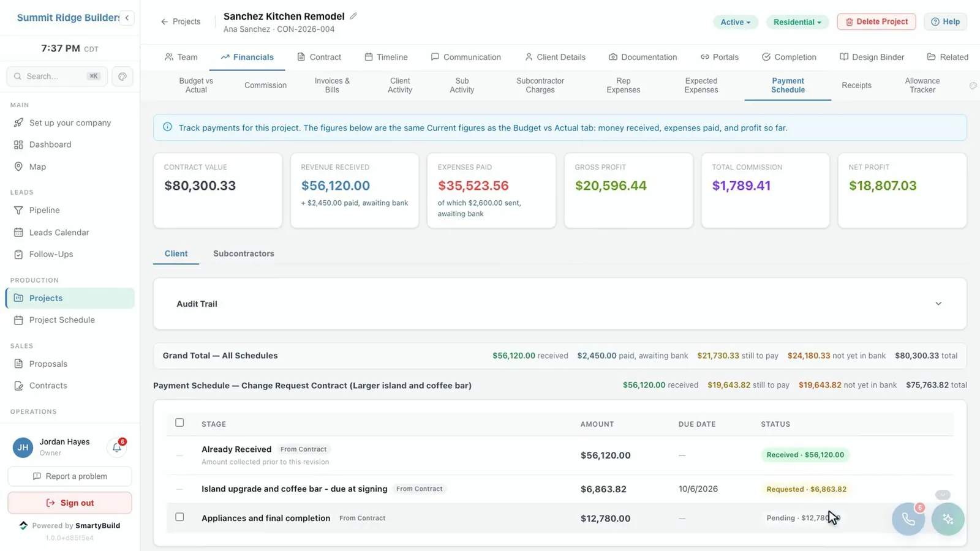Open the Timeline tab
The image size is (980, 551).
click(386, 57)
